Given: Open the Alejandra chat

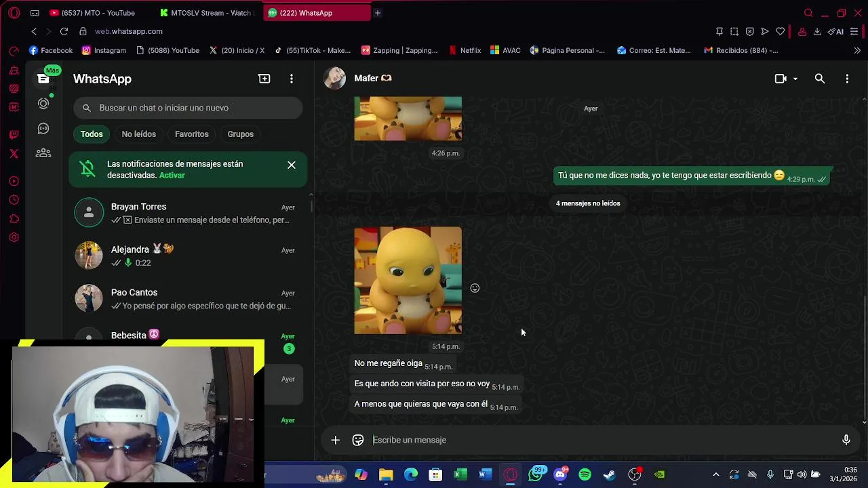Looking at the screenshot, I should point(188,256).
